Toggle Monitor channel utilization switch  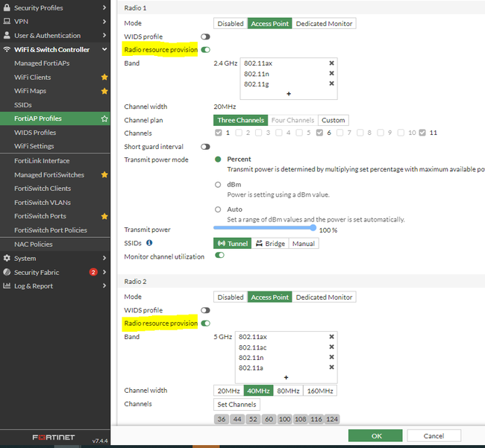tap(219, 255)
